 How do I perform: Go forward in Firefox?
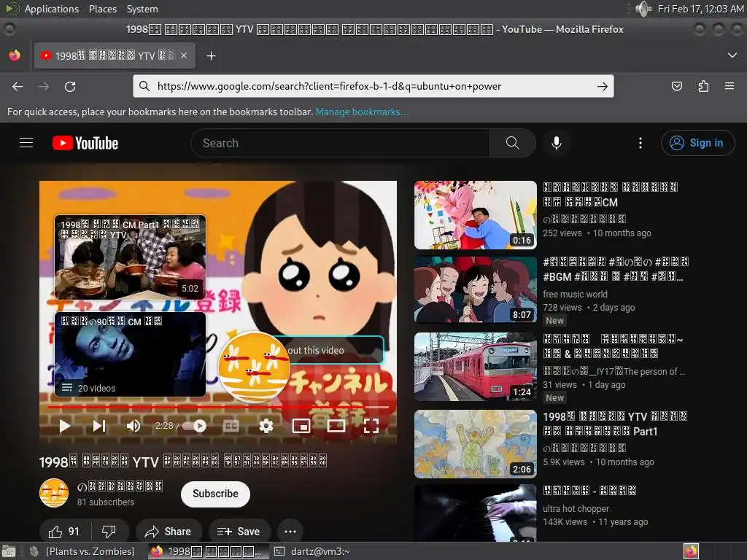[x=43, y=87]
